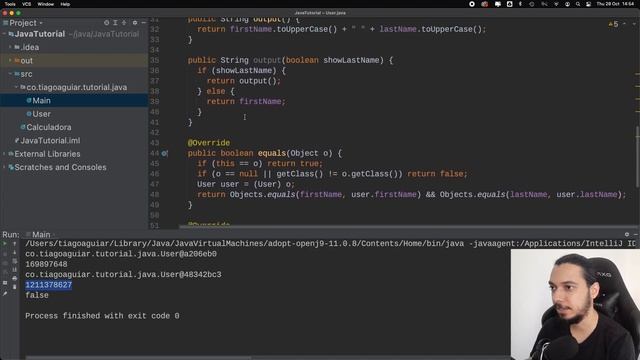Open macOS Control Center icon
The height and width of the screenshot is (360, 640).
[588, 4]
